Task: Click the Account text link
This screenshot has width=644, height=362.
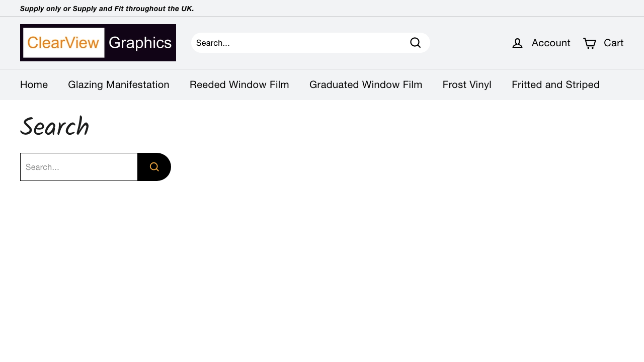Action: (550, 43)
